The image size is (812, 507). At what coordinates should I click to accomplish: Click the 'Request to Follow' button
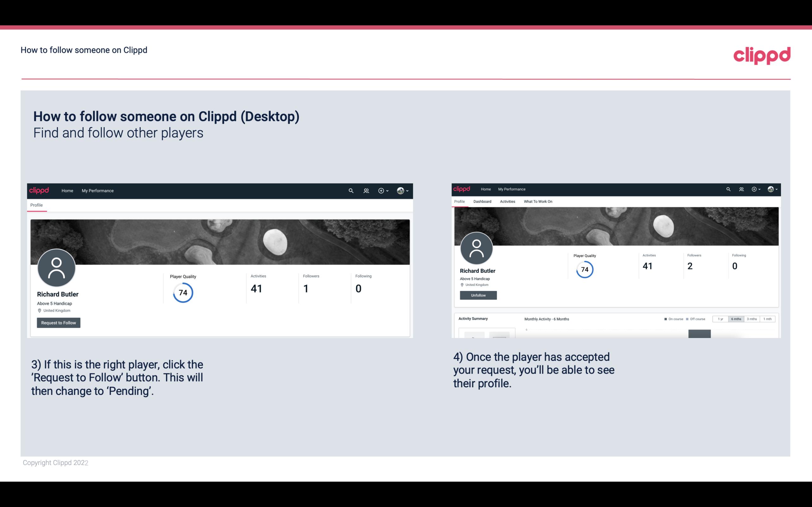[58, 323]
